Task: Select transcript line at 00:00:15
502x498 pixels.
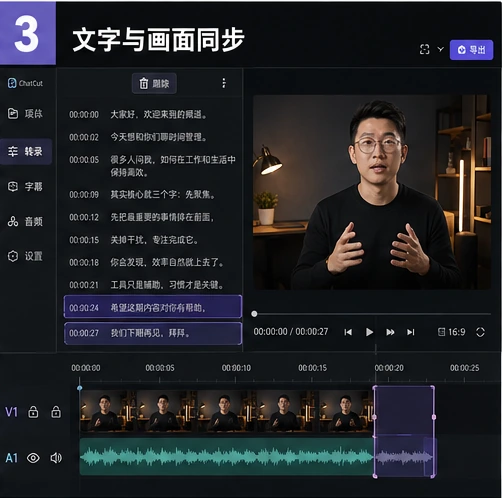Action: click(x=153, y=240)
